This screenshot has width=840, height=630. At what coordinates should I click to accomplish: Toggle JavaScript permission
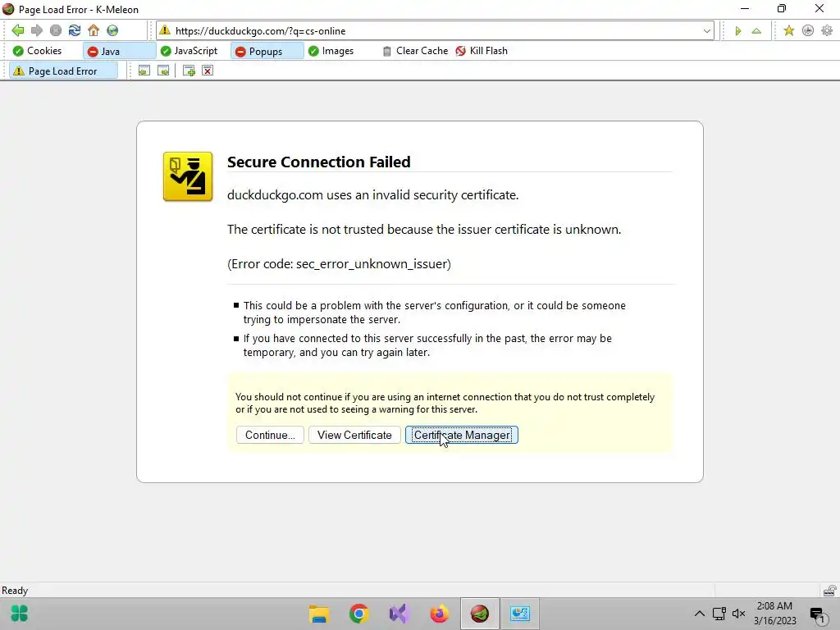coord(189,51)
